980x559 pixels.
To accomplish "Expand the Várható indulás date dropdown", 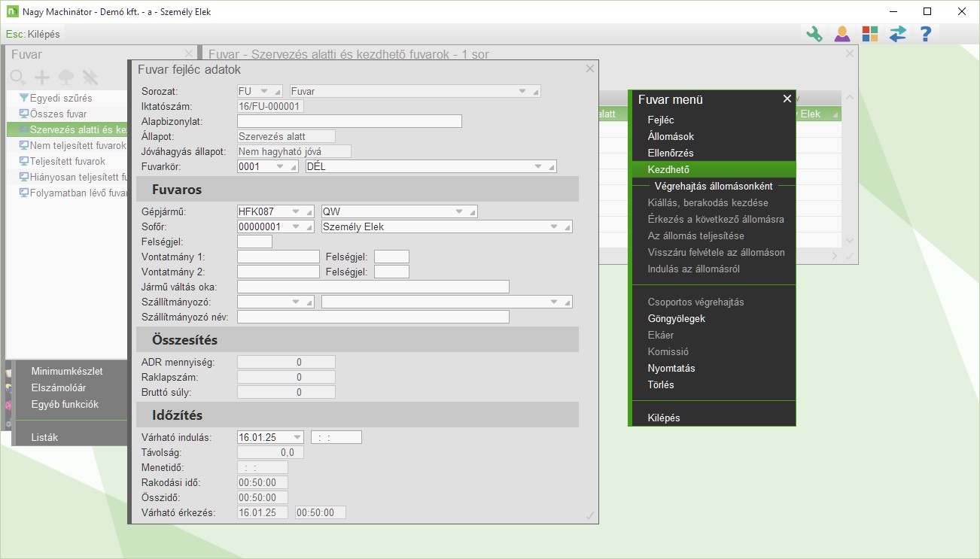I will coord(296,437).
